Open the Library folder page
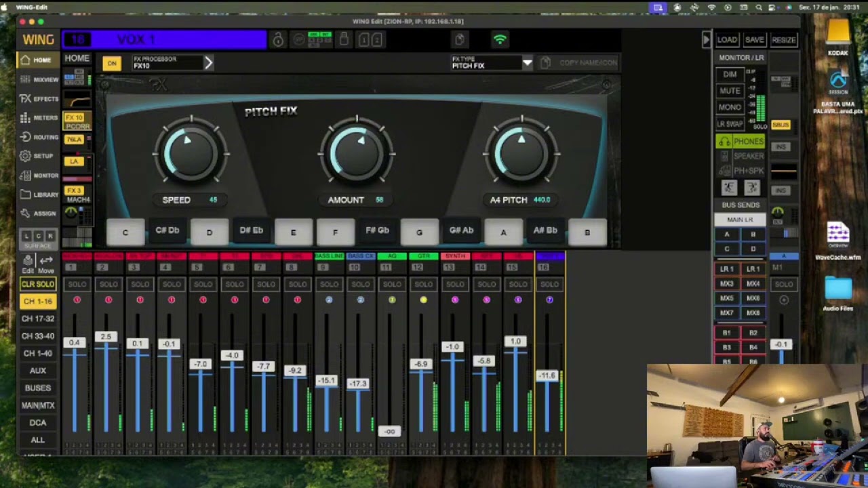 37,194
